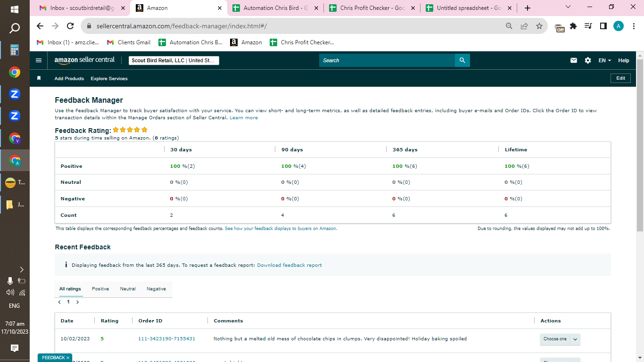
Task: Switch to the Negative feedback tab
Action: [x=156, y=289]
